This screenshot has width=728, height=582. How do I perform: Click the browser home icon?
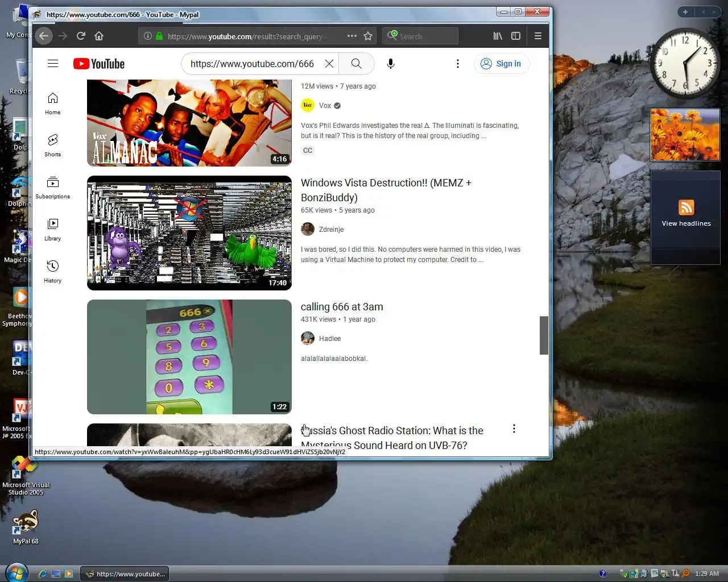pos(99,36)
